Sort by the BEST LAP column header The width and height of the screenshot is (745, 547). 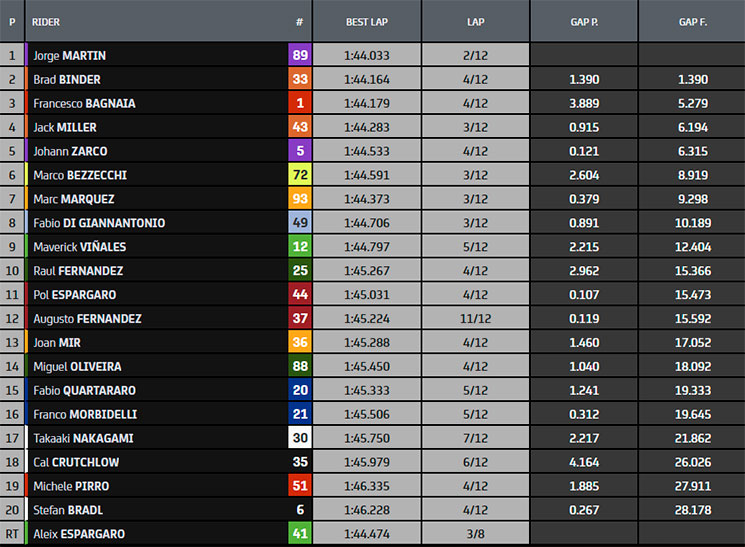pyautogui.click(x=366, y=20)
